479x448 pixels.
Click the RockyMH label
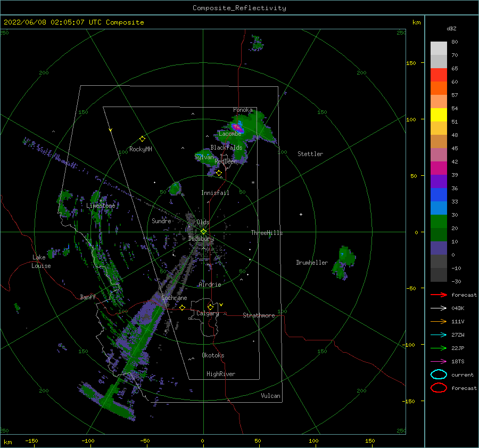click(141, 149)
